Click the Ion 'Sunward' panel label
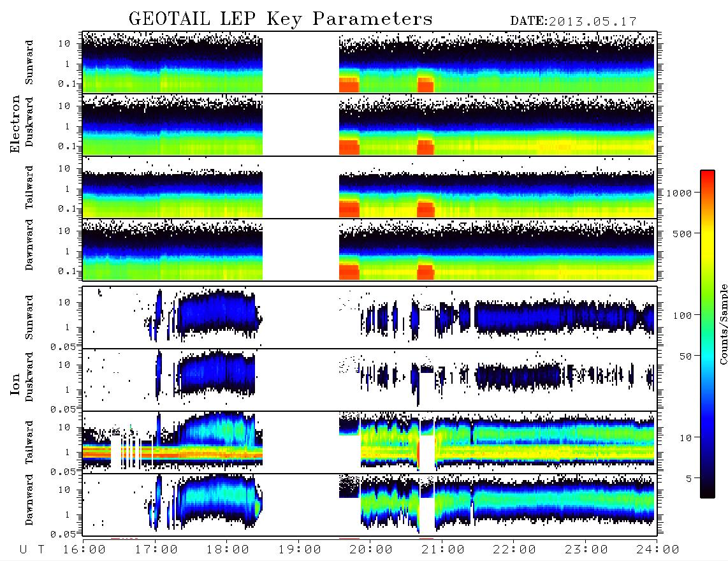This screenshot has width=728, height=561. 29,317
